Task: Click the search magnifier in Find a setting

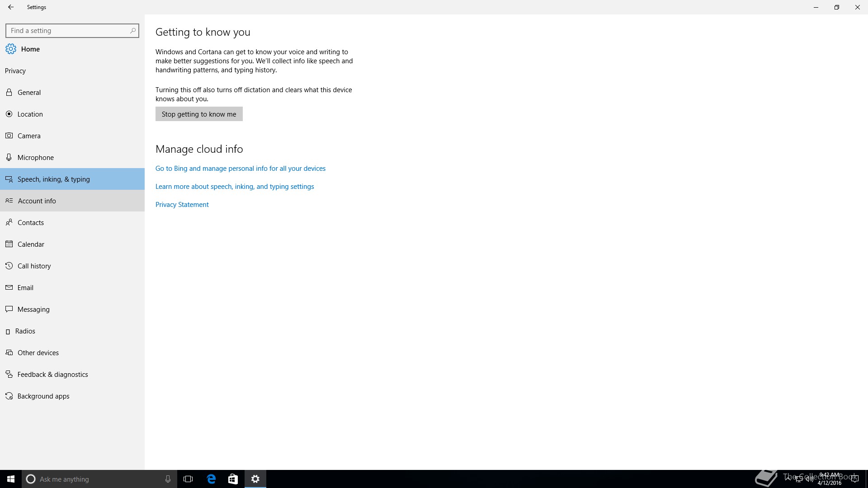Action: [132, 31]
